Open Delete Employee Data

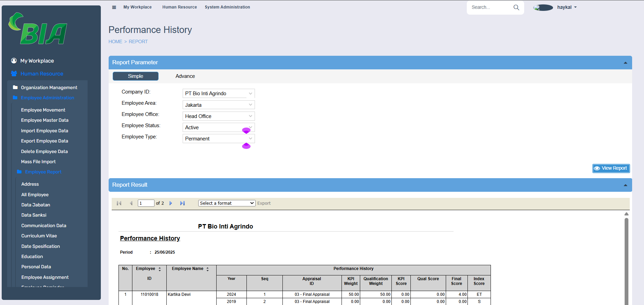click(44, 152)
